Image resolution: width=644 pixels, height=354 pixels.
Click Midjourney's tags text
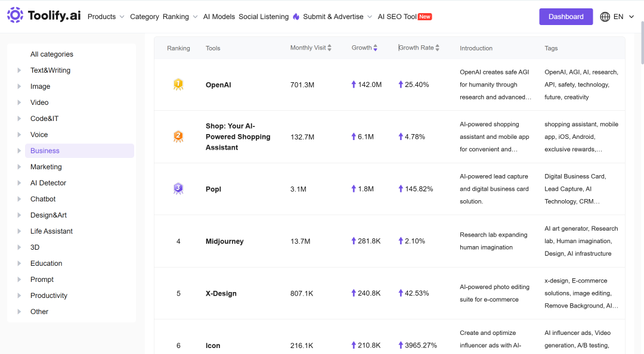(581, 241)
